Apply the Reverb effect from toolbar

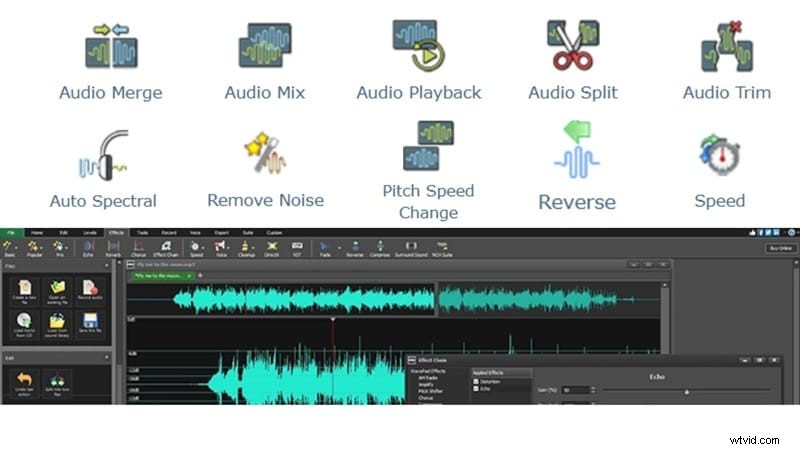click(113, 248)
